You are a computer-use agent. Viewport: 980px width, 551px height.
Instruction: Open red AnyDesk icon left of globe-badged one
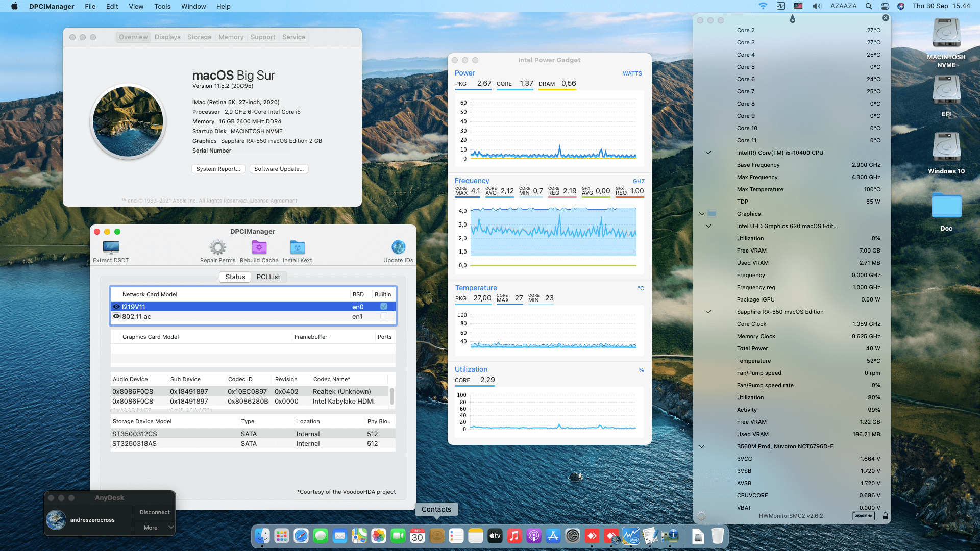coord(592,536)
